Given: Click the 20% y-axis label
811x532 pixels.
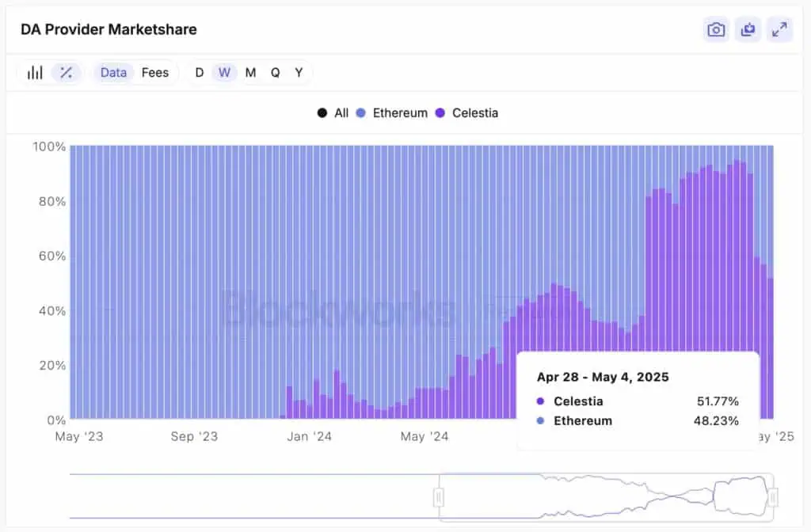Looking at the screenshot, I should coord(52,366).
